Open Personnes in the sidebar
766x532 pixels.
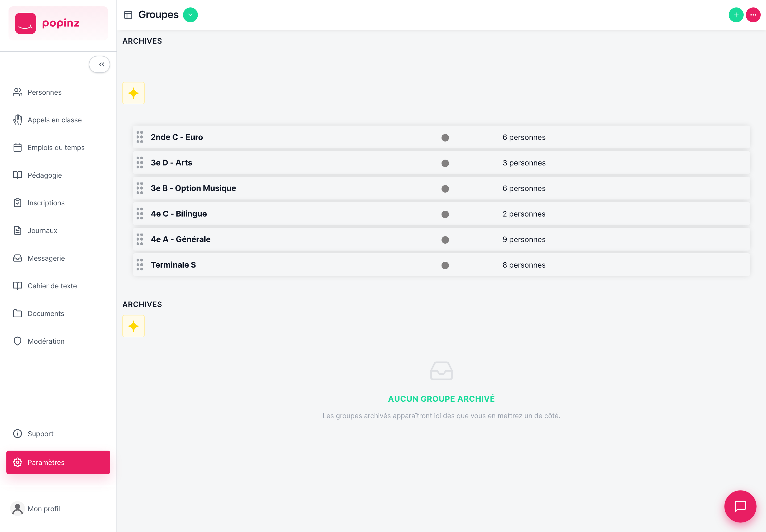[x=44, y=92]
